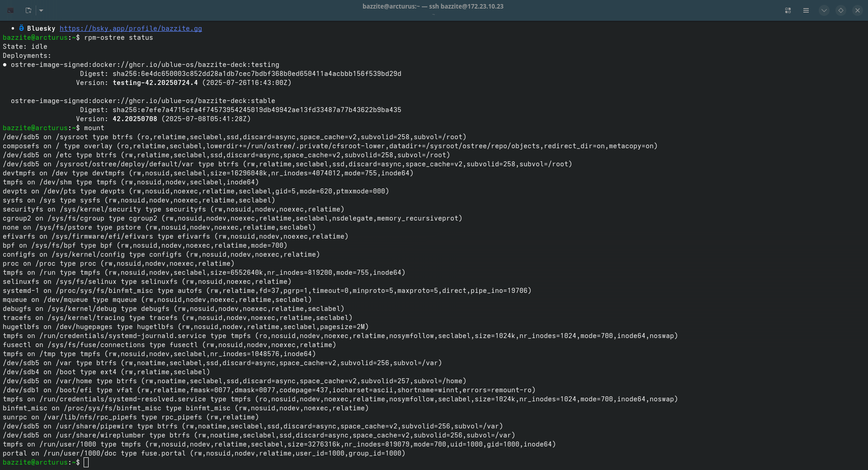Click the "none on /sys/fs/pstore" line
The image size is (868, 470).
(159, 227)
